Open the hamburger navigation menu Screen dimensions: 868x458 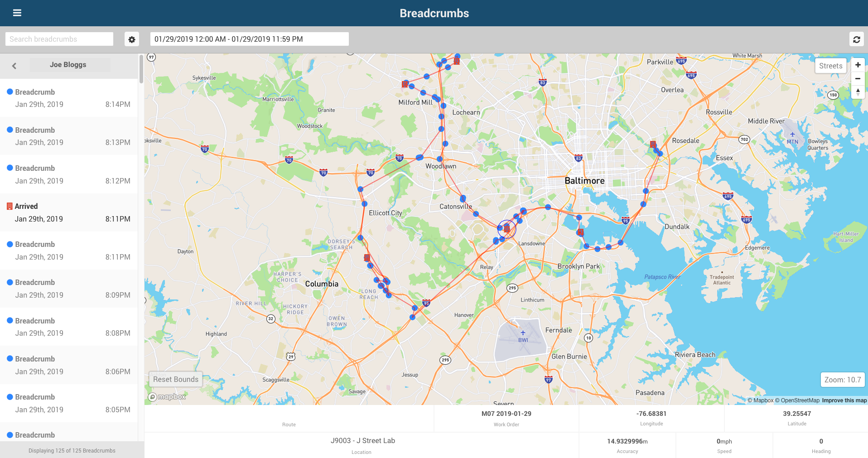click(x=17, y=13)
